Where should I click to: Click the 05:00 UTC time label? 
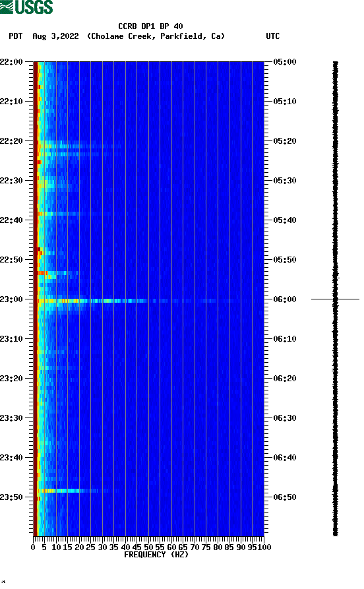point(285,61)
